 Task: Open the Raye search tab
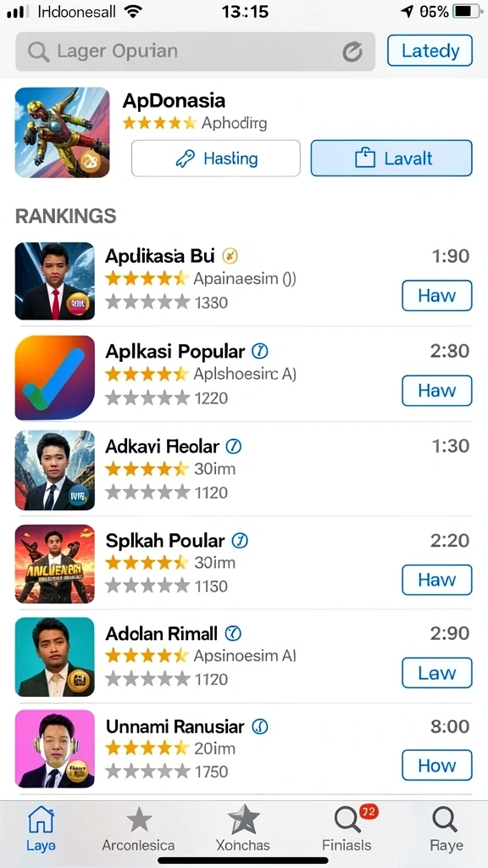(446, 828)
